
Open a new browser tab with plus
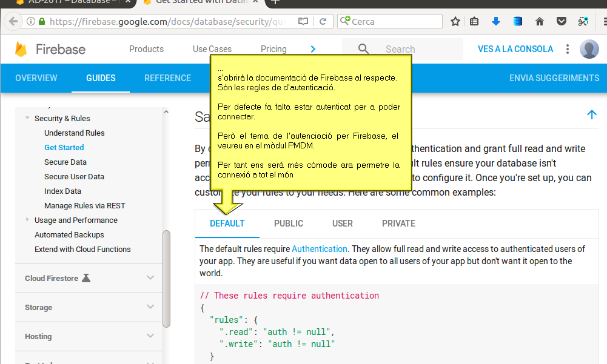click(275, 2)
